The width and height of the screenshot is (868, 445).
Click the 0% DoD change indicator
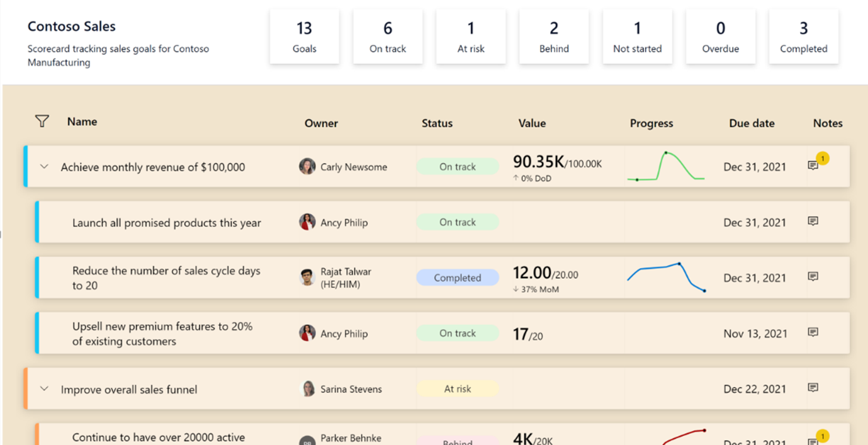[532, 179]
